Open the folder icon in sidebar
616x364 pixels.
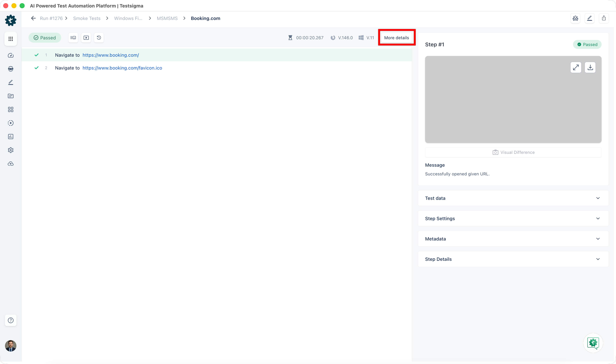pyautogui.click(x=11, y=96)
